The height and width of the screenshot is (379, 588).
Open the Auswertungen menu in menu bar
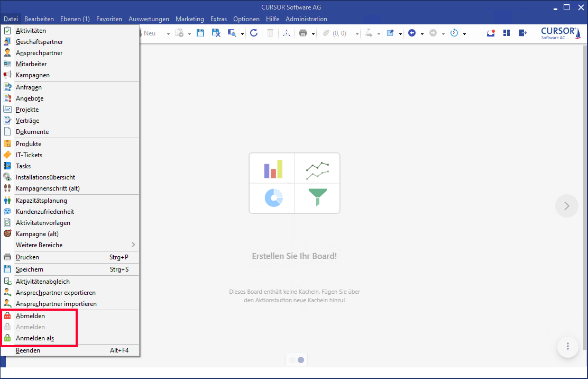pos(149,19)
